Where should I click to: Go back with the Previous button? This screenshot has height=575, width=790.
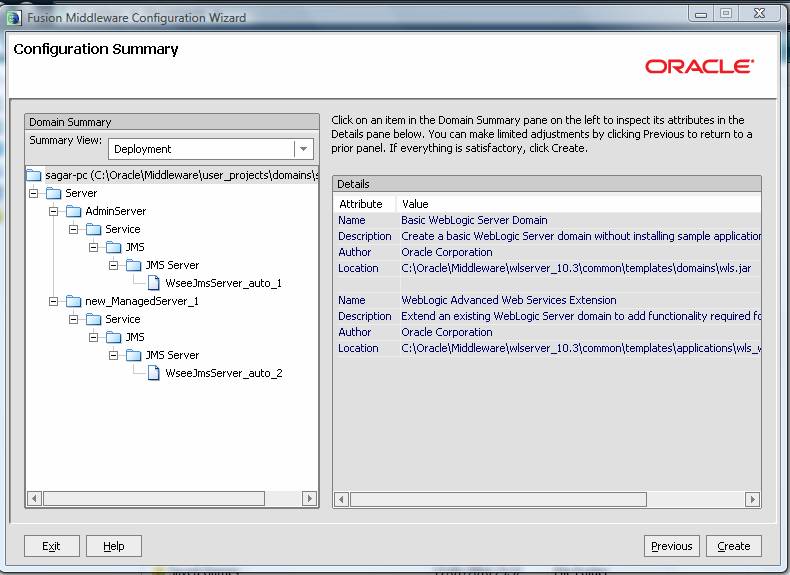tap(672, 546)
